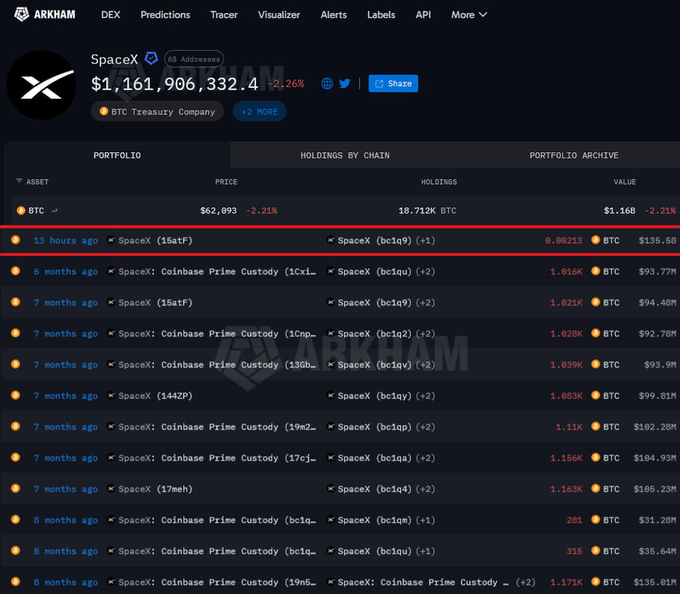Click BTC token icon in $104.93M row
680x594 pixels.
pos(596,457)
